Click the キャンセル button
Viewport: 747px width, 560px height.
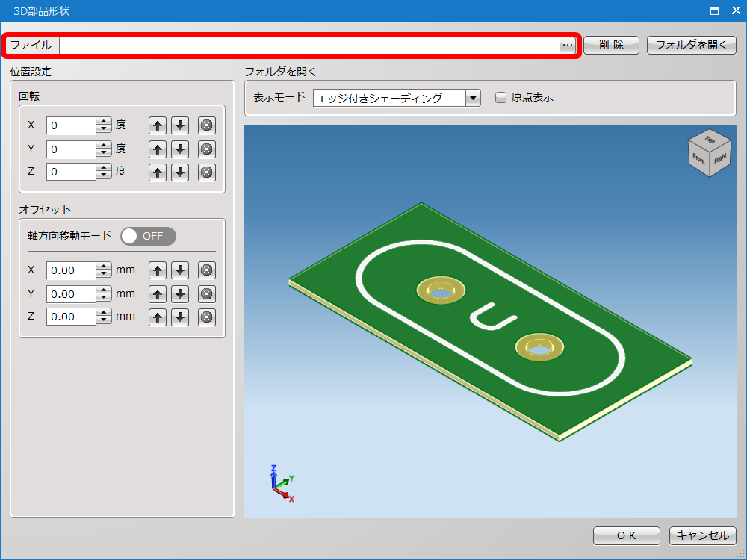pos(703,535)
